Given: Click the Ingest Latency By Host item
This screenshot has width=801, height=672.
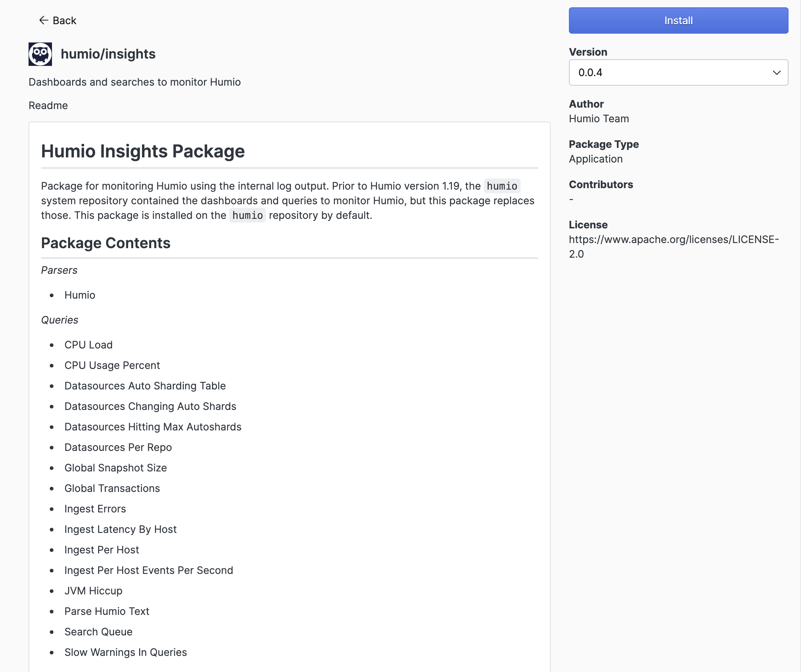Looking at the screenshot, I should (120, 529).
